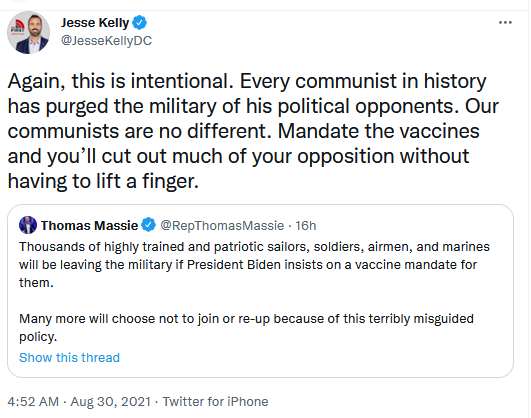Open the Thomas Massie name in quoted tweet
Screen dimensions: 531x418
89,226
